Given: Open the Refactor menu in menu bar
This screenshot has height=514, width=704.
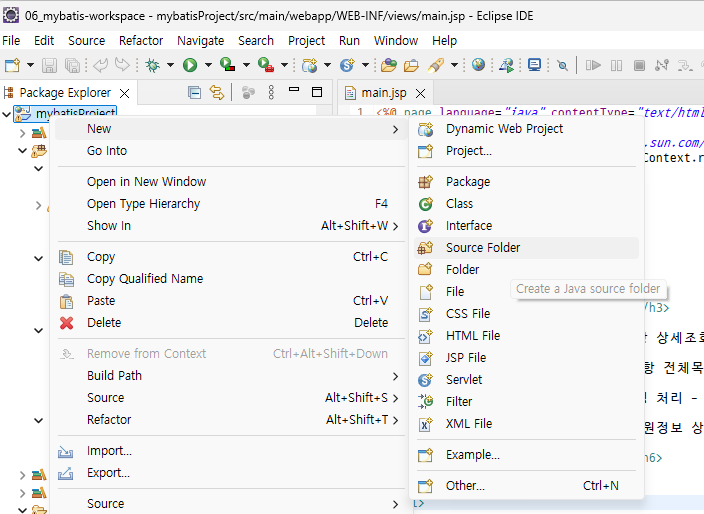Looking at the screenshot, I should [x=141, y=41].
